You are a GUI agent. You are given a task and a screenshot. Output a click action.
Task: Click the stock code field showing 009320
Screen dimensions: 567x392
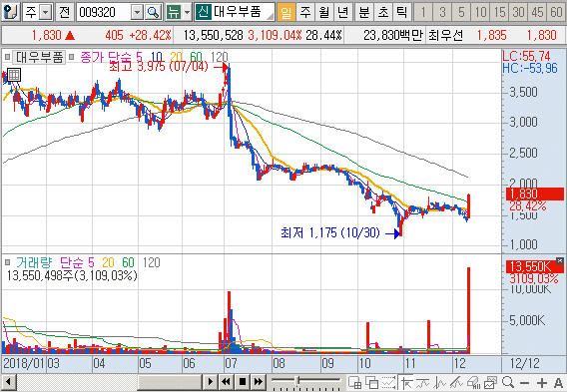point(104,12)
